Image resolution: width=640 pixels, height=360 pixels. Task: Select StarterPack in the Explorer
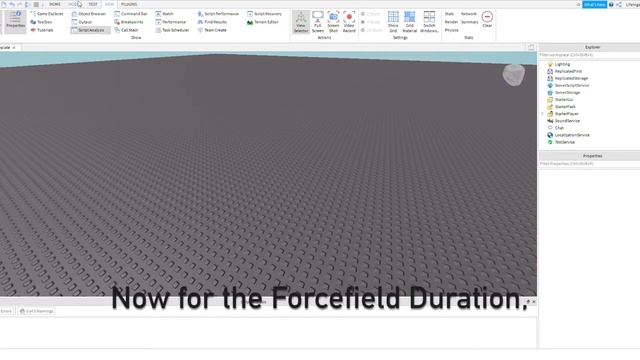[565, 107]
